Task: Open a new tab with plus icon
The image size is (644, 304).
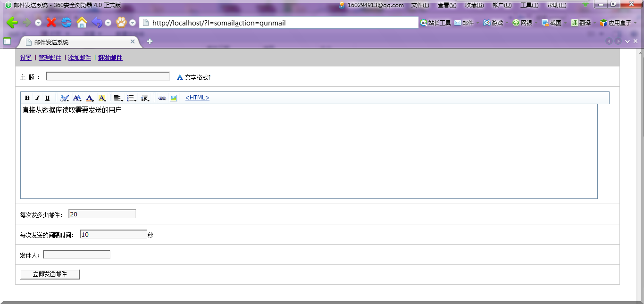Action: 150,41
